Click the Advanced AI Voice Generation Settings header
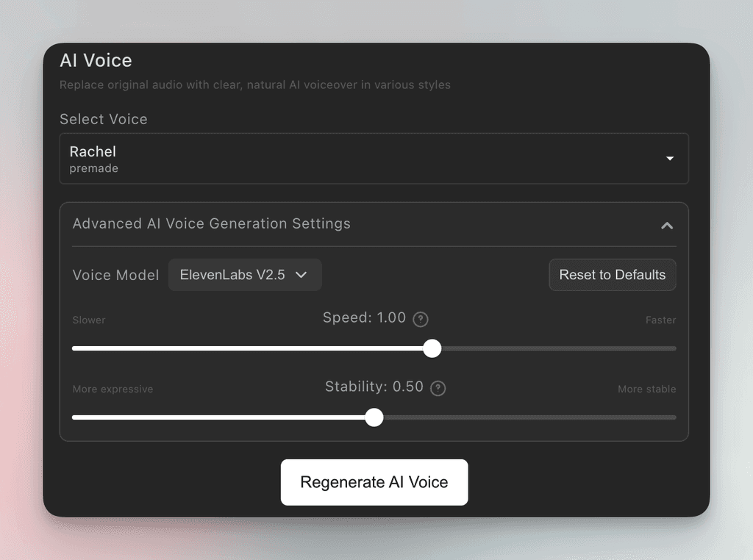This screenshot has height=560, width=753. coord(212,224)
